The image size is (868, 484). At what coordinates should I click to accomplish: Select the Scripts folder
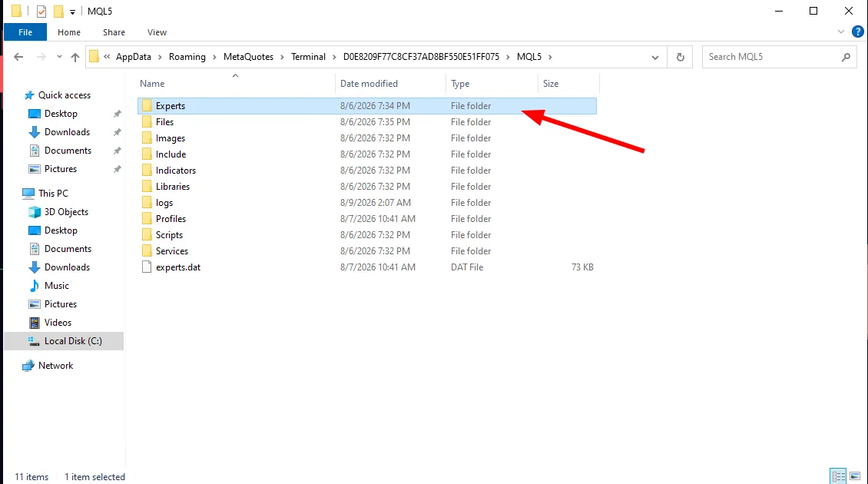click(x=367, y=235)
